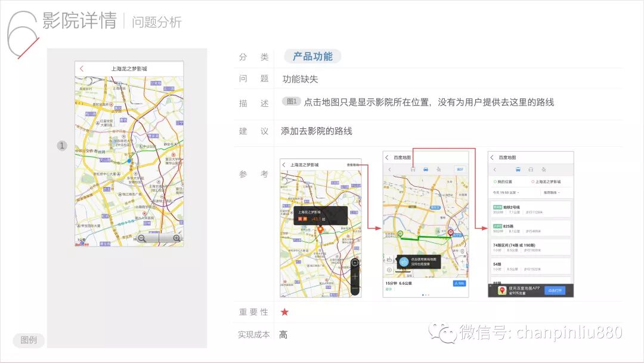Select walking tab in right transit toolbar
The width and height of the screenshot is (644, 363).
pos(544,170)
